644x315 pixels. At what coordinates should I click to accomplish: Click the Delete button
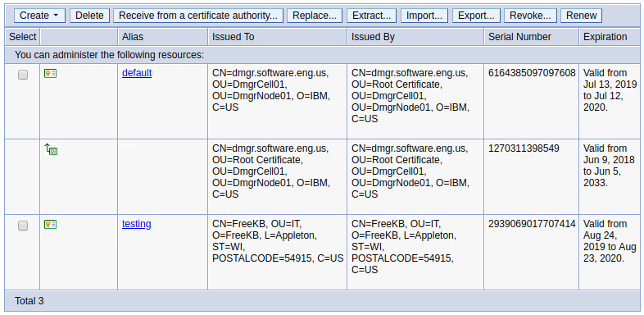pyautogui.click(x=89, y=16)
